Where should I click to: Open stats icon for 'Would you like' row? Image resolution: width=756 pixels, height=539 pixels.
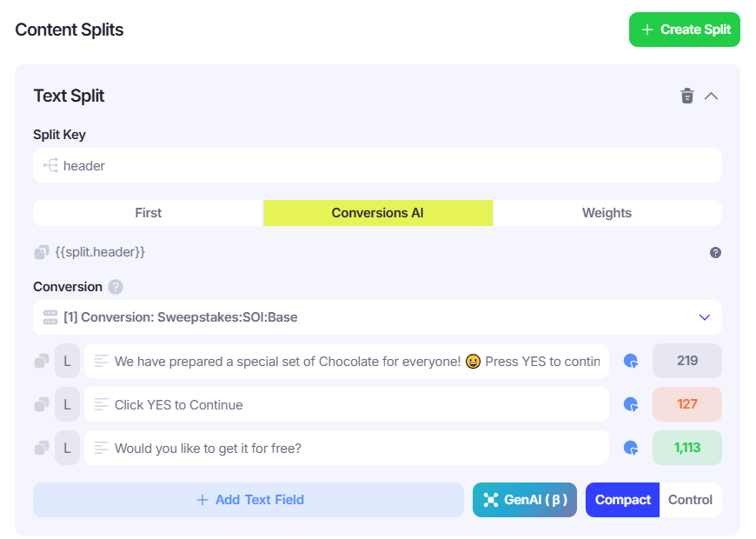click(631, 448)
